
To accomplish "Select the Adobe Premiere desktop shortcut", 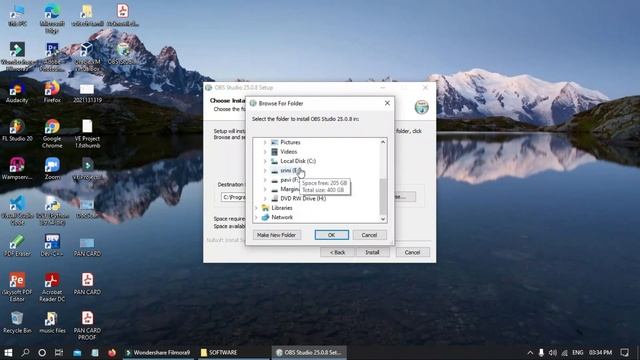I will tap(52, 56).
